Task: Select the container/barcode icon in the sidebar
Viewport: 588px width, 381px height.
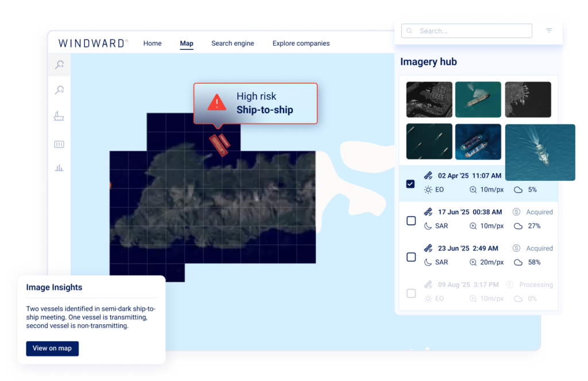Action: click(59, 144)
